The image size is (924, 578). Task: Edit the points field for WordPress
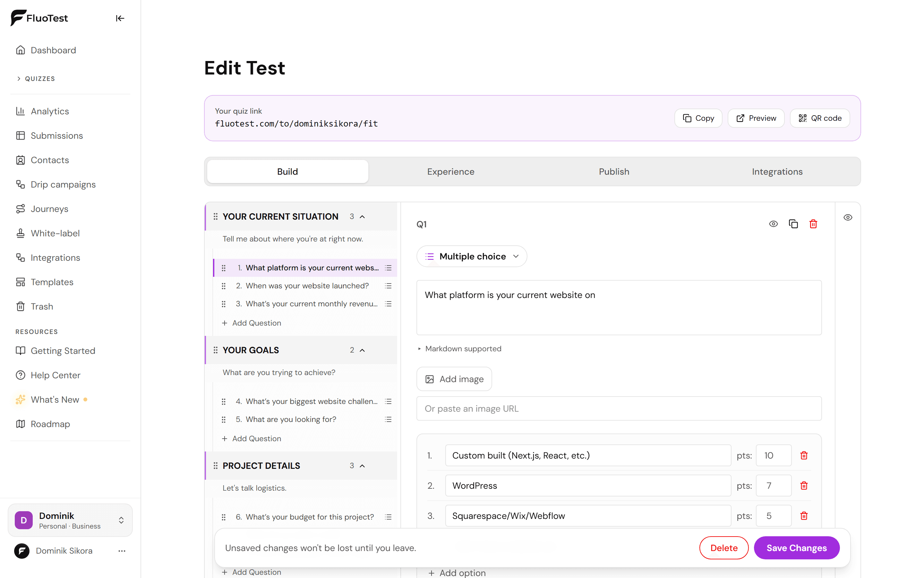click(x=773, y=486)
